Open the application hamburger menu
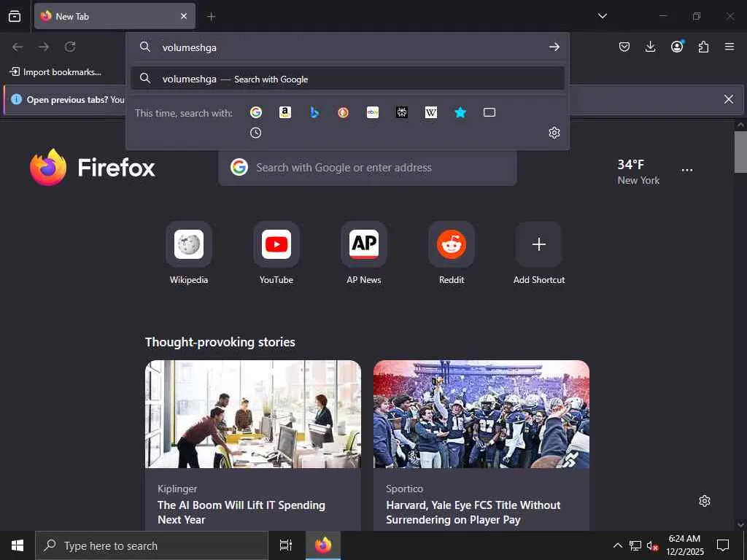The width and height of the screenshot is (747, 560). (729, 47)
